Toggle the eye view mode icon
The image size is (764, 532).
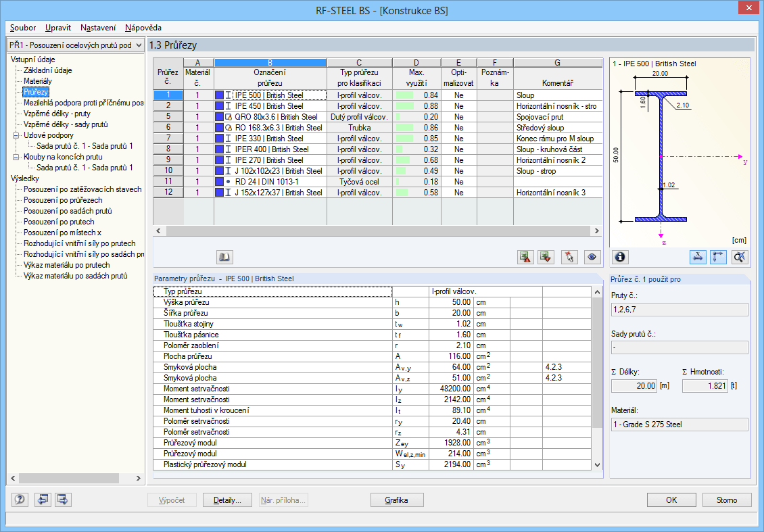[592, 257]
